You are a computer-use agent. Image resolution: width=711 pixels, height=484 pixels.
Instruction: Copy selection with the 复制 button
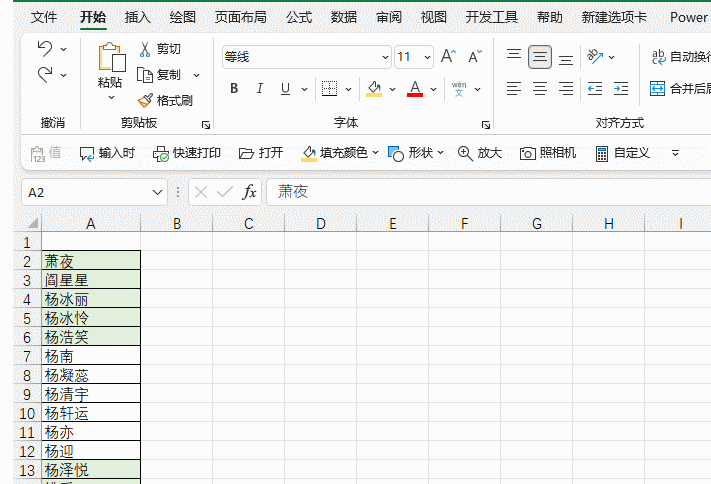point(159,75)
